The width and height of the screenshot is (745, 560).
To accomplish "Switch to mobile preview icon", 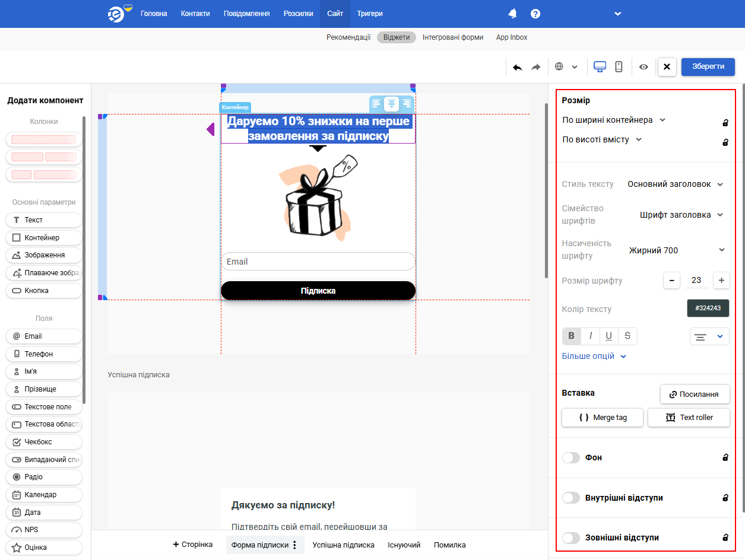I will (619, 67).
